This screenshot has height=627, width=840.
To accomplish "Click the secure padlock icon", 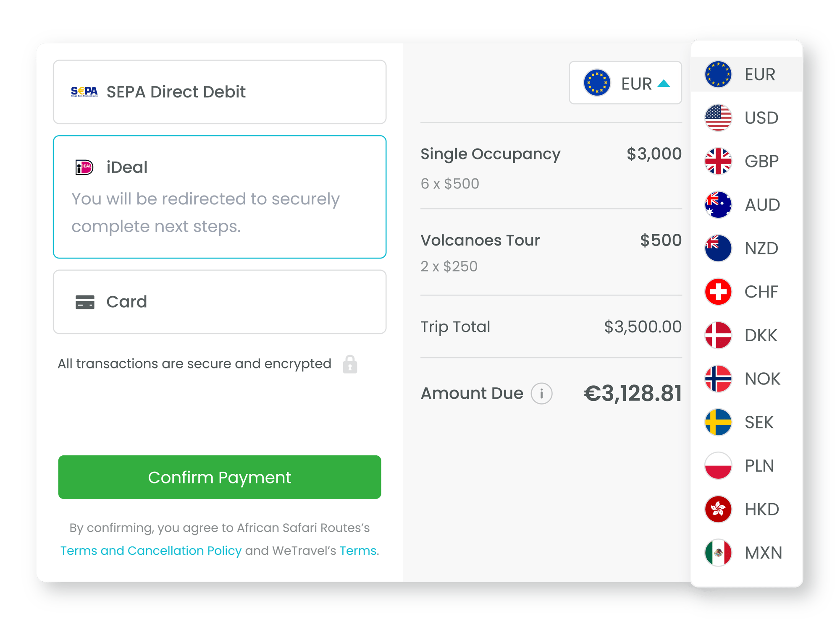I will tap(350, 364).
